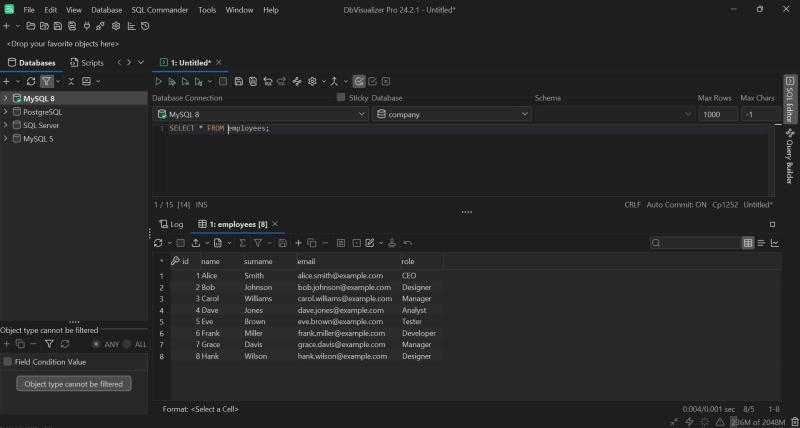800x428 pixels.
Task: Switch to the Log tab
Action: click(171, 224)
